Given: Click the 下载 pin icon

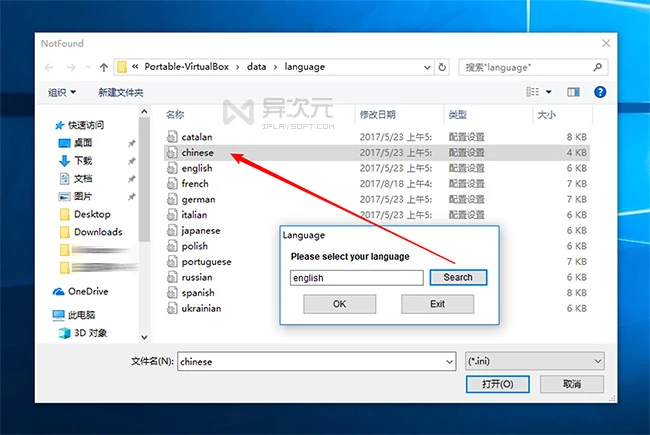Looking at the screenshot, I should pyautogui.click(x=131, y=161).
